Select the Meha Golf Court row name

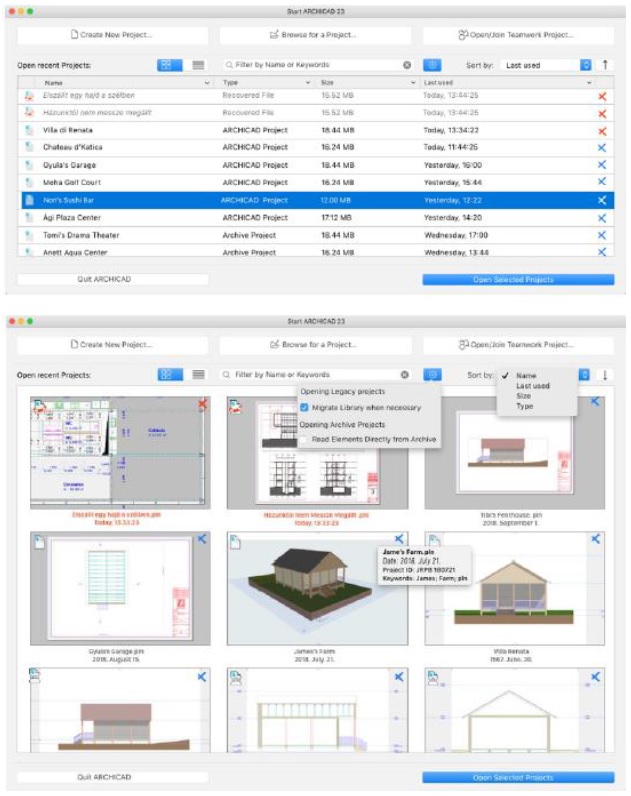72,182
